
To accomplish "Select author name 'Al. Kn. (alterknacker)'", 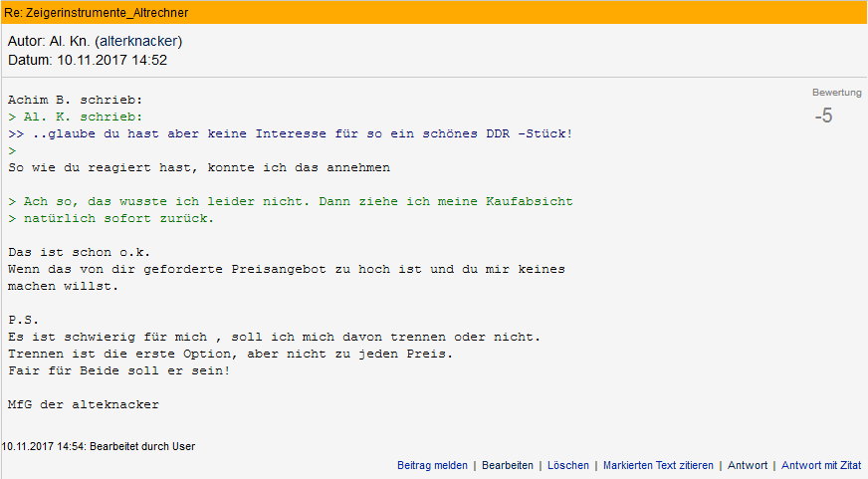I will point(115,41).
